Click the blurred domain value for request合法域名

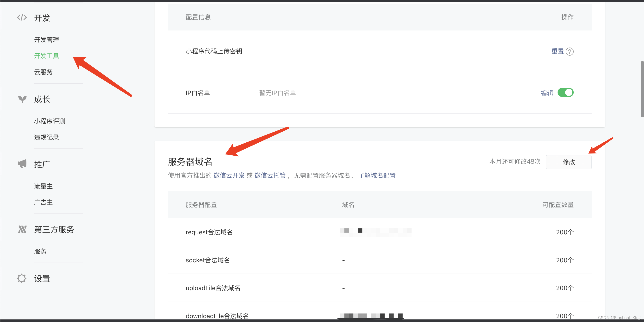click(376, 232)
